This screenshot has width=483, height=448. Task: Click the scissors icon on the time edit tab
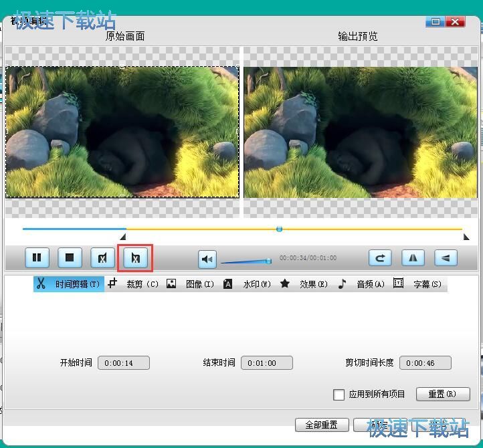[41, 284]
